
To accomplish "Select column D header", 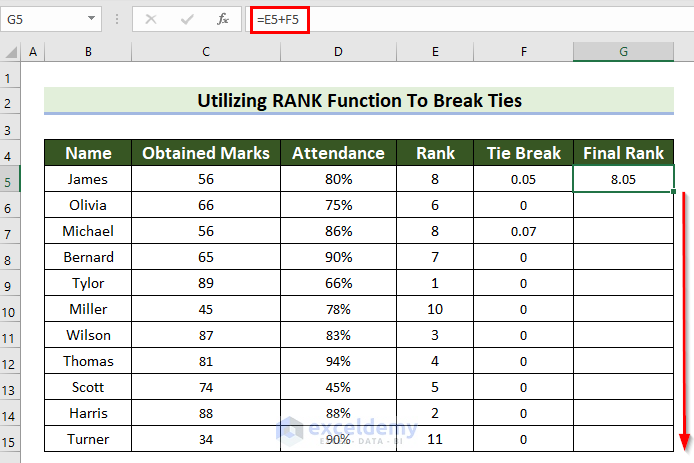I will (338, 52).
